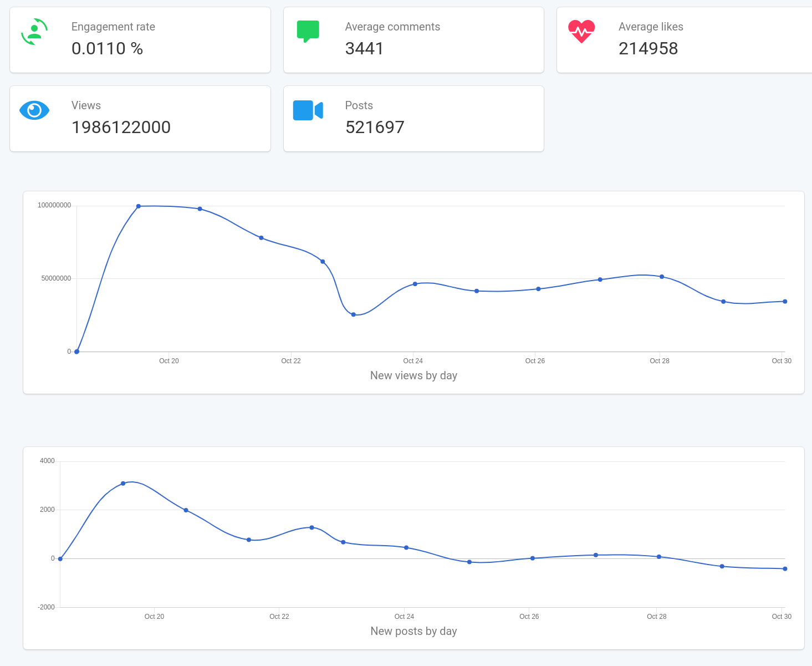812x666 pixels.
Task: Click 'Oct 20' on the views chart axis
Action: 169,361
